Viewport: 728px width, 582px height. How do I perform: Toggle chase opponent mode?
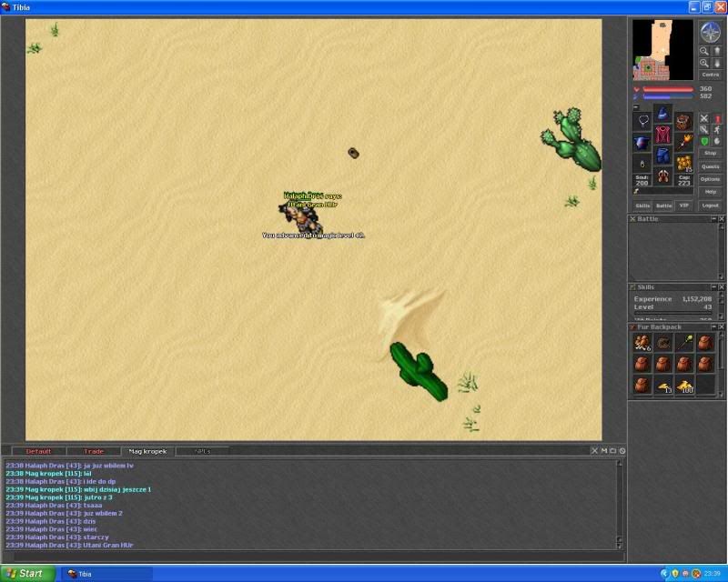[717, 130]
